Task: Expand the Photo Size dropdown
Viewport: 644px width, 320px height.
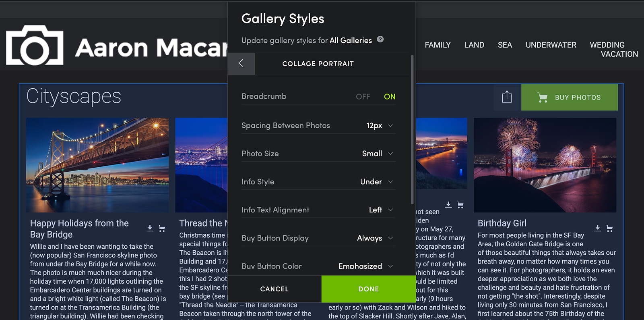Action: click(x=377, y=154)
